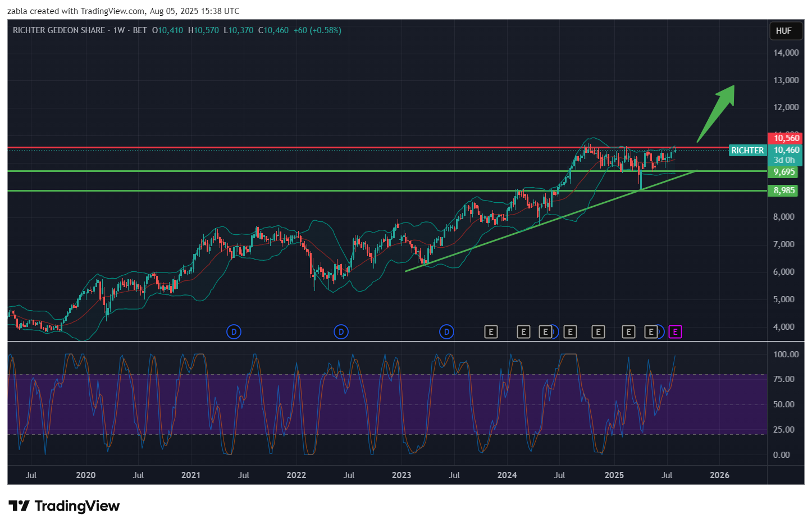The image size is (812, 527).
Task: Open the magenta upcoming earnings E marker
Action: click(675, 332)
